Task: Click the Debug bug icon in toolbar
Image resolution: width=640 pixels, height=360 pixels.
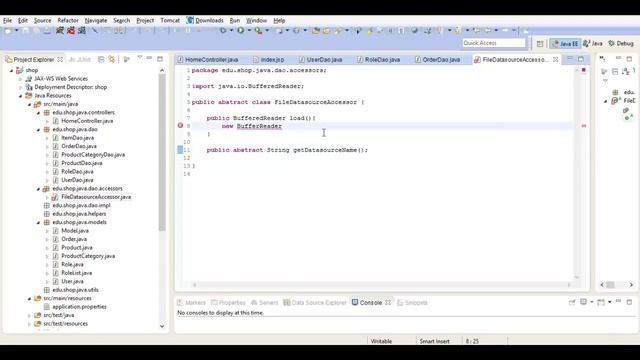Action: point(223,30)
